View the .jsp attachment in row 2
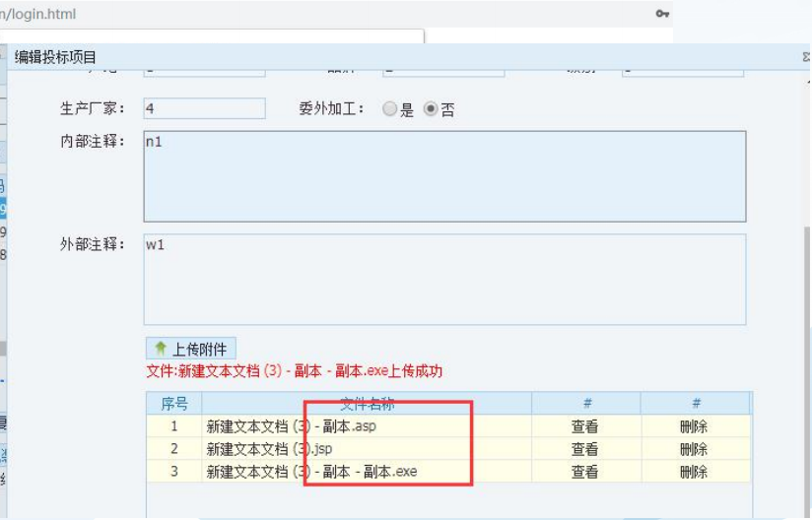 click(584, 449)
